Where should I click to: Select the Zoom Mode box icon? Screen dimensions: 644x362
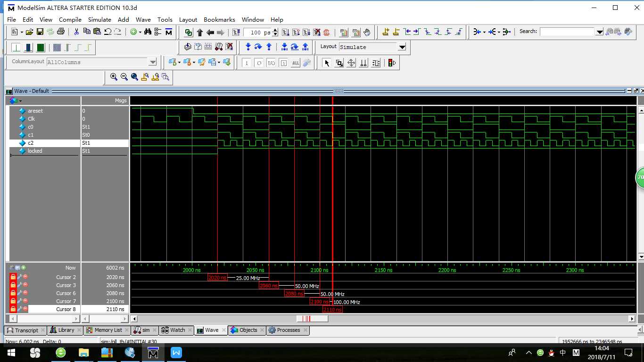click(x=339, y=63)
